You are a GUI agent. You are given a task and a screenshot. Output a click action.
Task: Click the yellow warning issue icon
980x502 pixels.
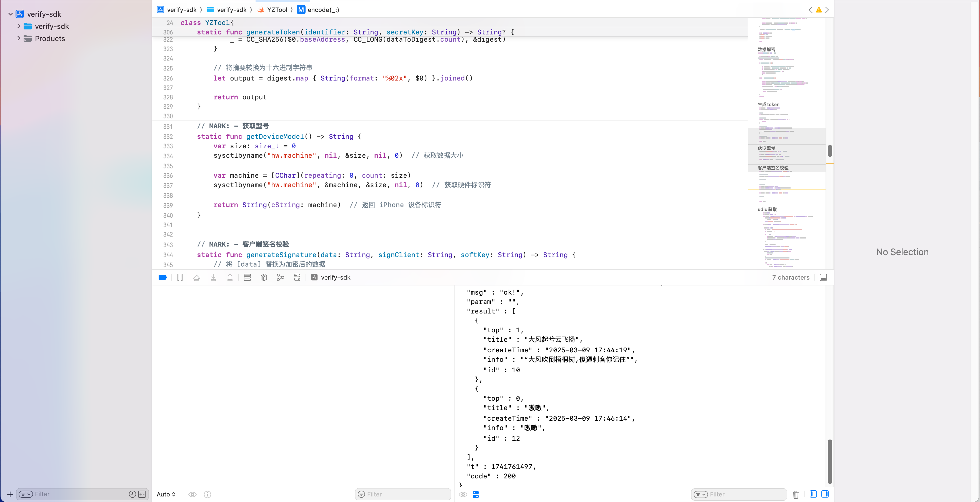(x=819, y=10)
